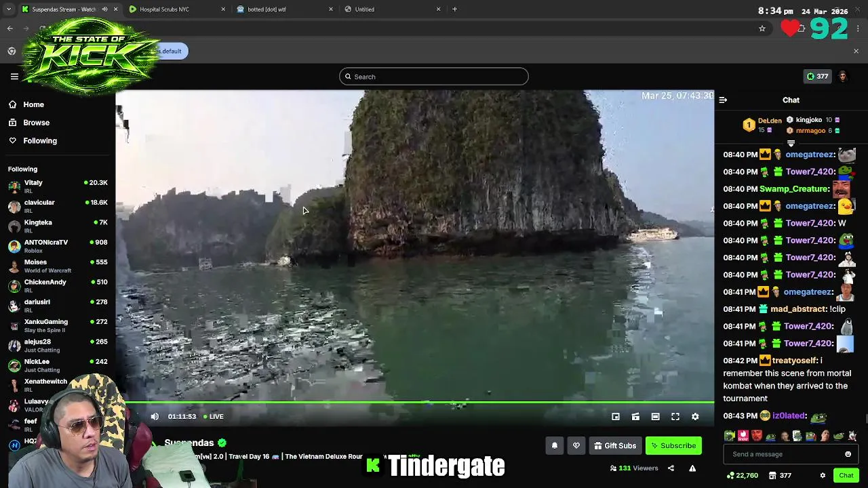Open Kingteka's channel from Following list
This screenshot has height=488, width=868.
tap(58, 226)
